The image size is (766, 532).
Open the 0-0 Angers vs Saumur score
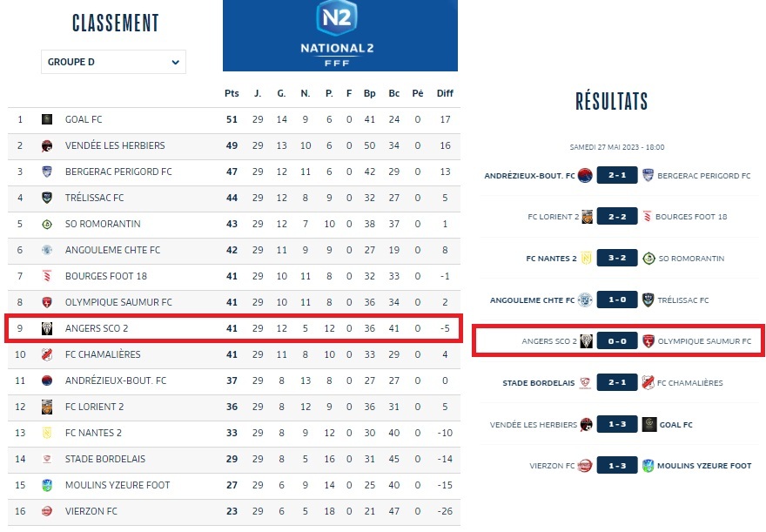(x=617, y=341)
